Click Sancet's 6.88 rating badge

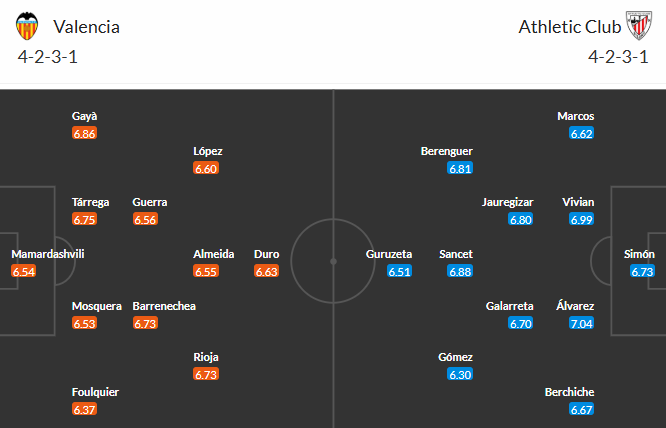(460, 271)
